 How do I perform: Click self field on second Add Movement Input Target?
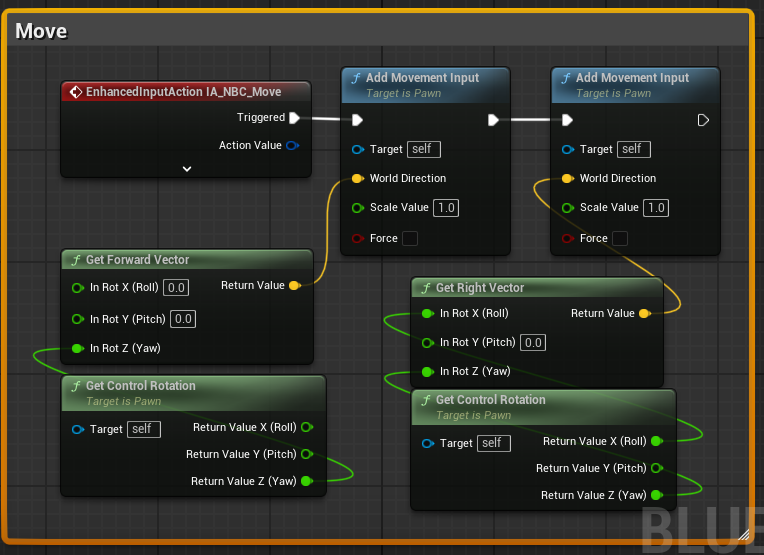click(x=634, y=149)
